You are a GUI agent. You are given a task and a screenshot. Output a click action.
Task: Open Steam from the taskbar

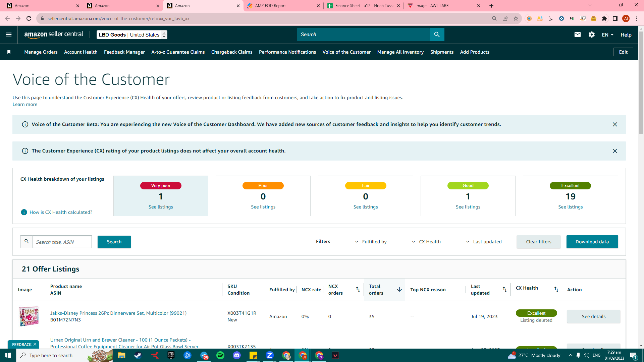tap(138, 355)
